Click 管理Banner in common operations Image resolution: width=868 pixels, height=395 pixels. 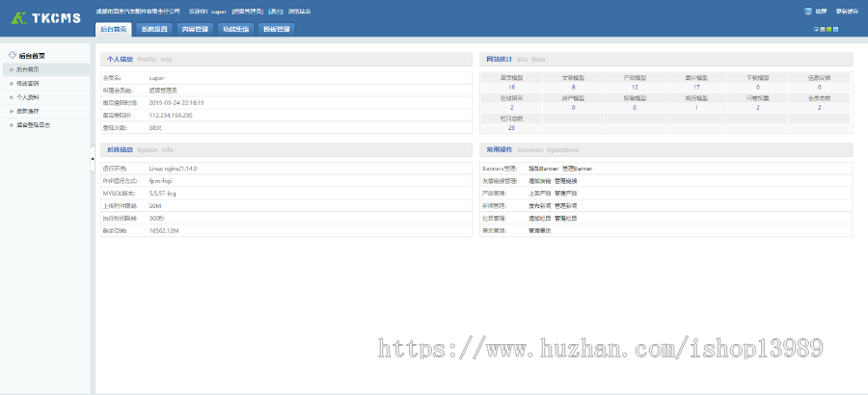click(578, 169)
